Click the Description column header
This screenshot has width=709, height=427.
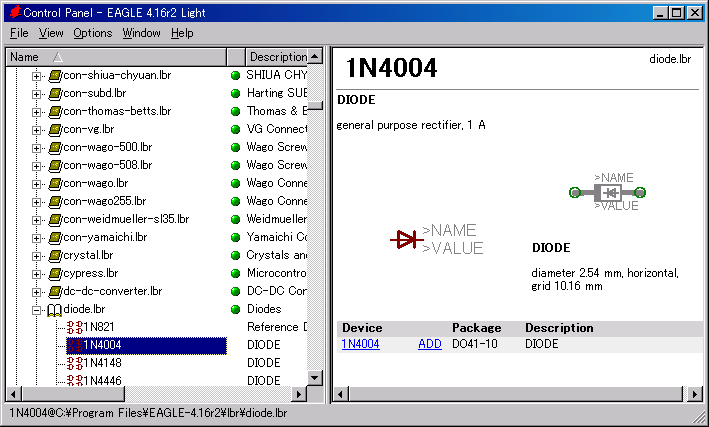(277, 57)
